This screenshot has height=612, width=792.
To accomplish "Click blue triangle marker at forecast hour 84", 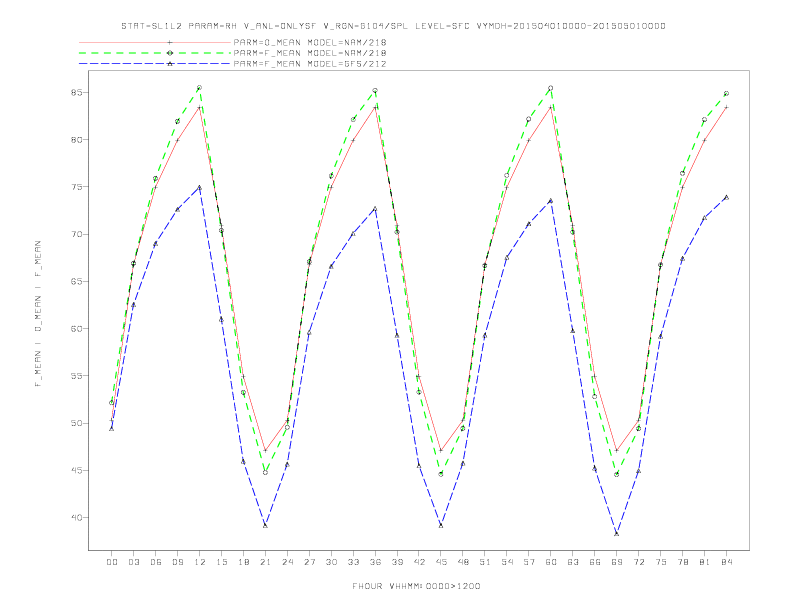I will [726, 197].
